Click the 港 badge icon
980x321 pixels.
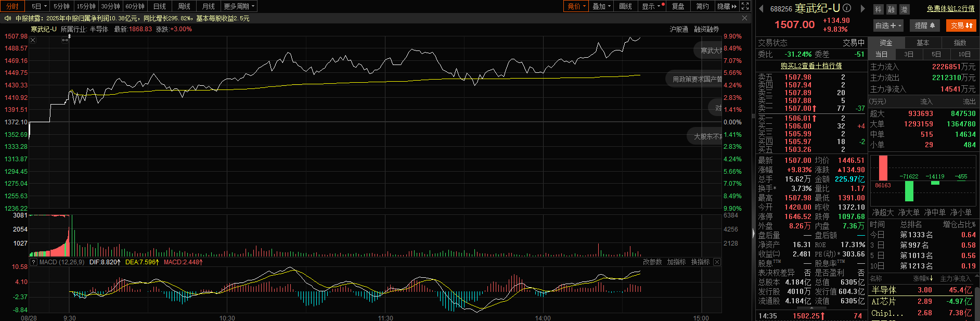coord(904,9)
